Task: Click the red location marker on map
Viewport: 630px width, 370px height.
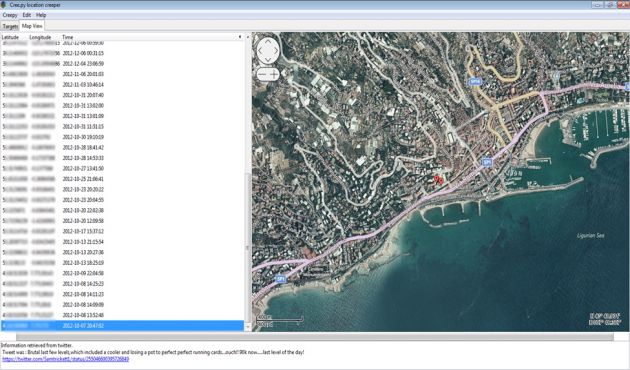Action: coord(439,179)
